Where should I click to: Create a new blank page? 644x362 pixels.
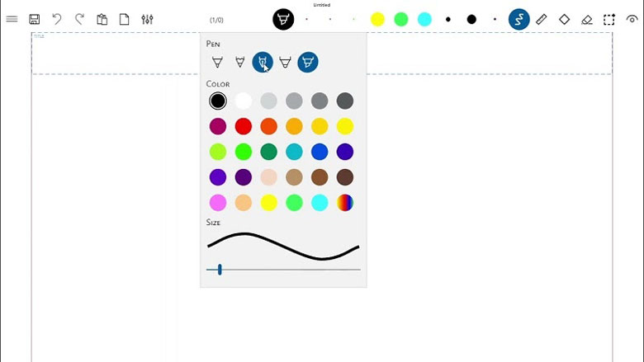pos(125,19)
